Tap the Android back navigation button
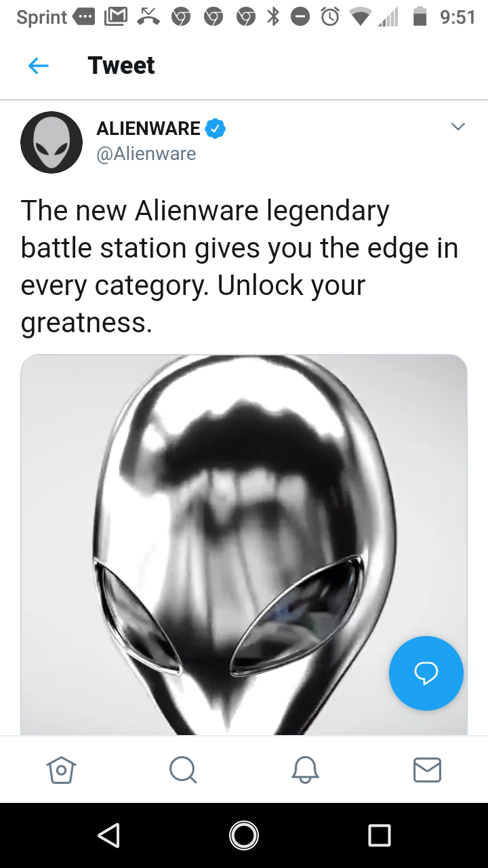The height and width of the screenshot is (868, 488). click(109, 835)
